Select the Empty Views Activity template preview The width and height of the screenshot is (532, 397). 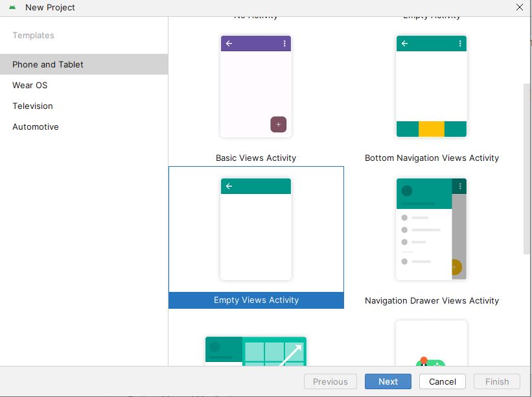[x=256, y=229]
